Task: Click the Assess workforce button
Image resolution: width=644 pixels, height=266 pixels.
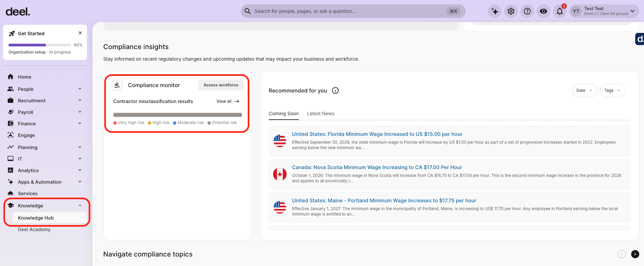Action: point(221,85)
